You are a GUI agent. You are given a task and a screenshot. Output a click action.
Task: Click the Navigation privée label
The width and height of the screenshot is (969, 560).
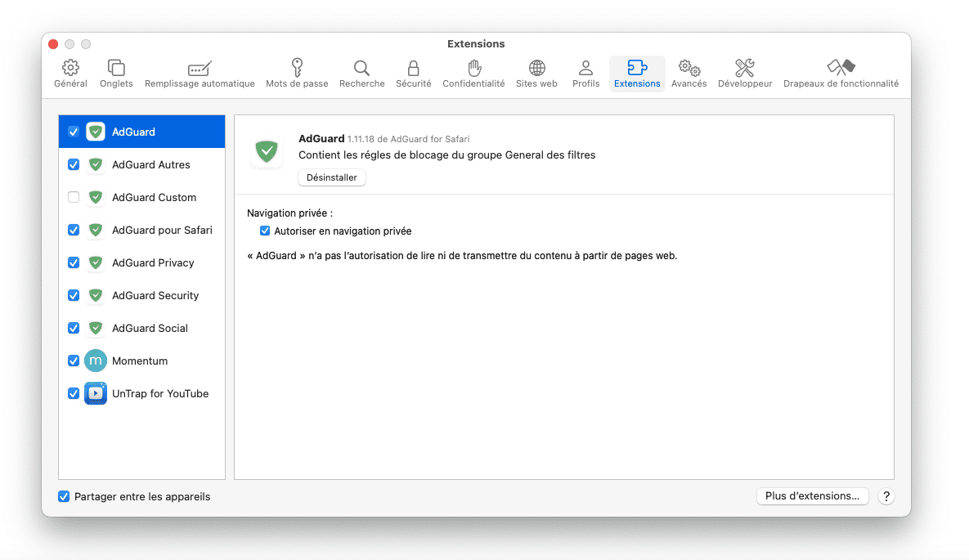point(289,213)
